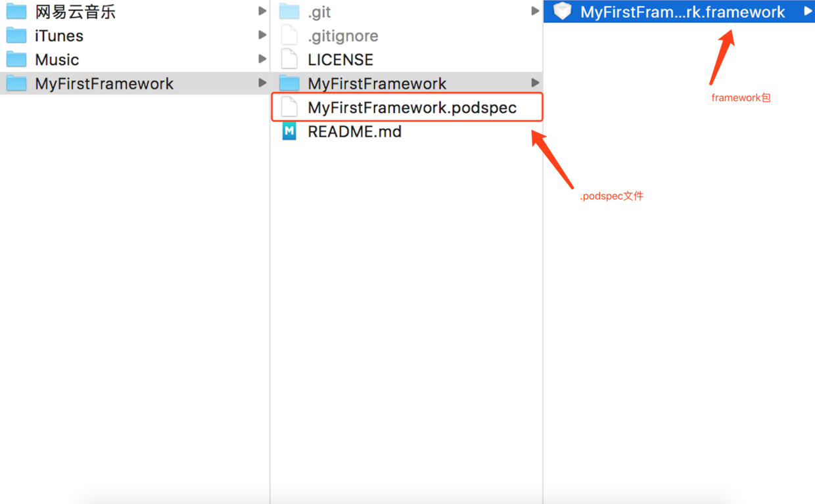Screen dimensions: 815x504
Task: Click the README.md markdown file icon
Action: pyautogui.click(x=289, y=131)
